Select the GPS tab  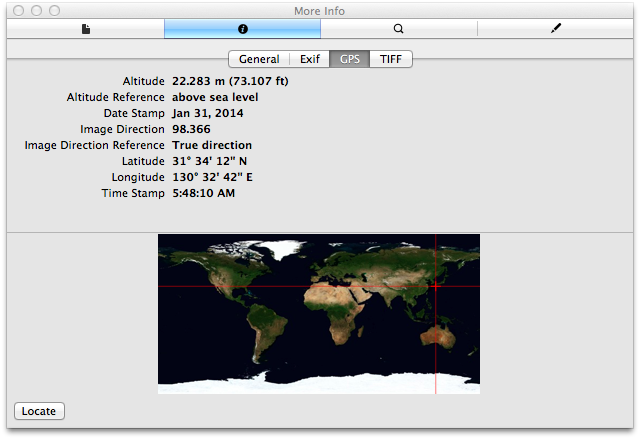[350, 60]
